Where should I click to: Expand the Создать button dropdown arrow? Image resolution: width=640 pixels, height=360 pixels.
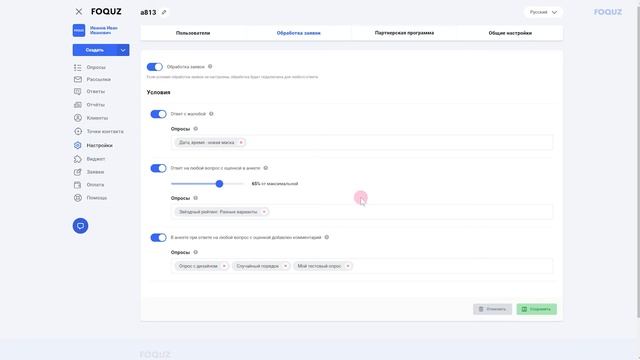pyautogui.click(x=123, y=50)
